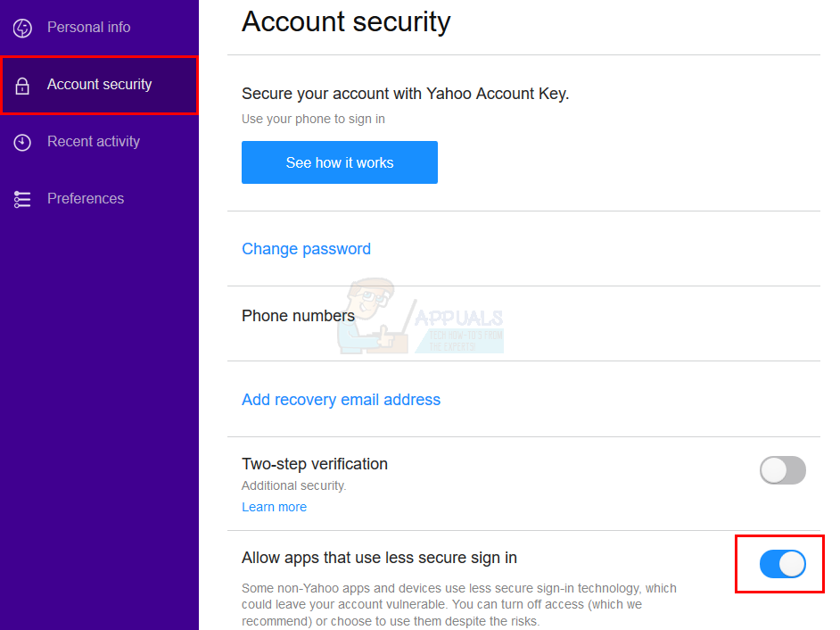Image resolution: width=840 pixels, height=630 pixels.
Task: Open the Change password link
Action: [306, 249]
